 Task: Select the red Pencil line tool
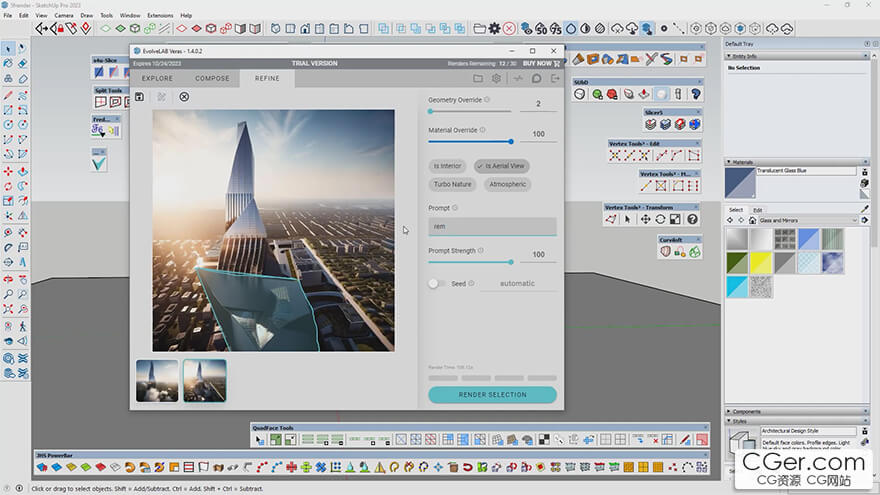[8, 96]
